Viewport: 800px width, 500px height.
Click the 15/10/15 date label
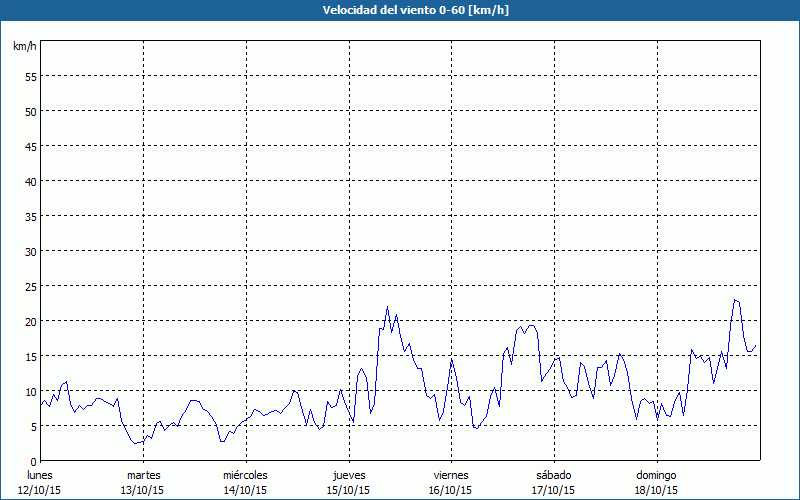tap(348, 490)
